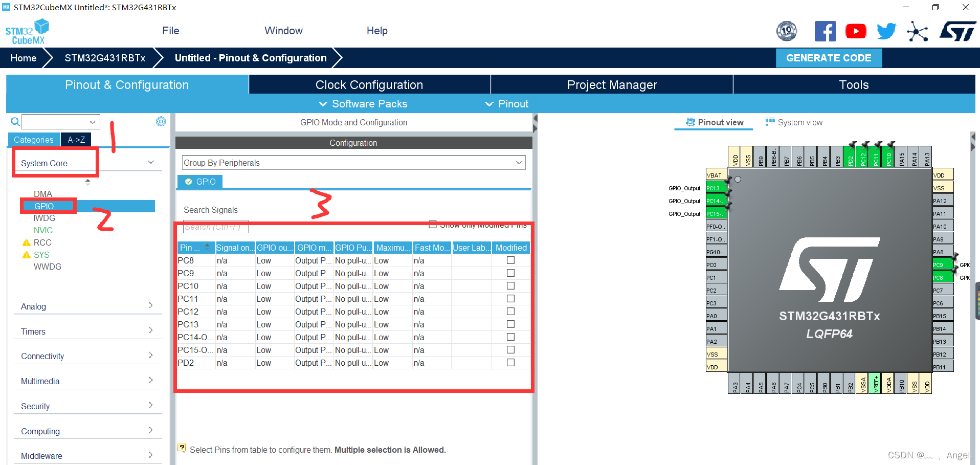Open the Window menu
The height and width of the screenshot is (465, 980).
[283, 31]
